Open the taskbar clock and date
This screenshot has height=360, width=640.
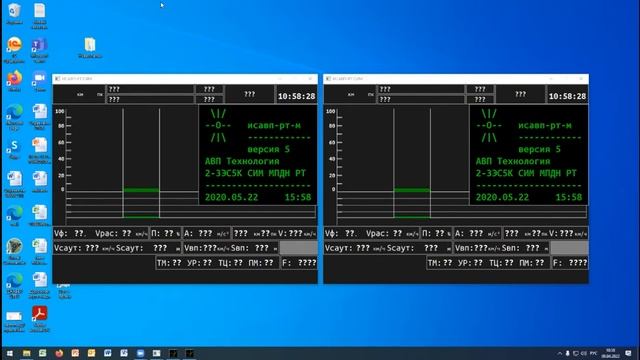pos(611,353)
